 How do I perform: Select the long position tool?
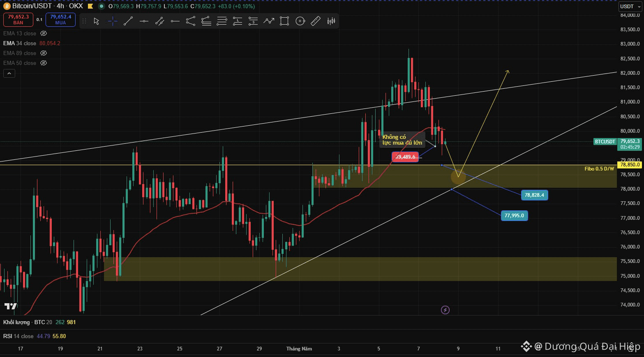[238, 21]
